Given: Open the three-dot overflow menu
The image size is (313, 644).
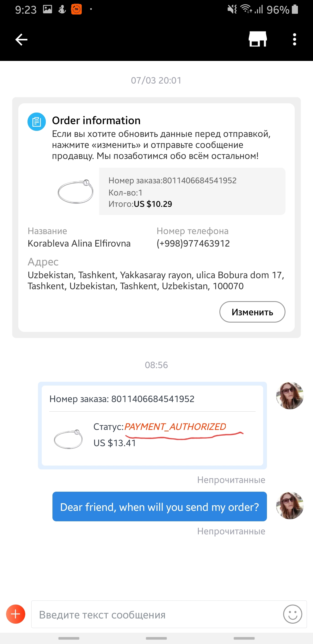Looking at the screenshot, I should pyautogui.click(x=294, y=39).
